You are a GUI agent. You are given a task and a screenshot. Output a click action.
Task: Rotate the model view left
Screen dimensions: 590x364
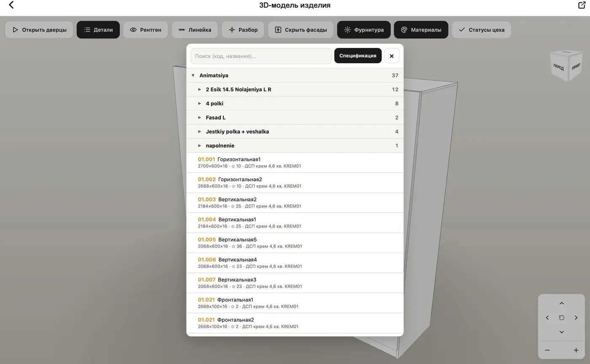click(547, 318)
